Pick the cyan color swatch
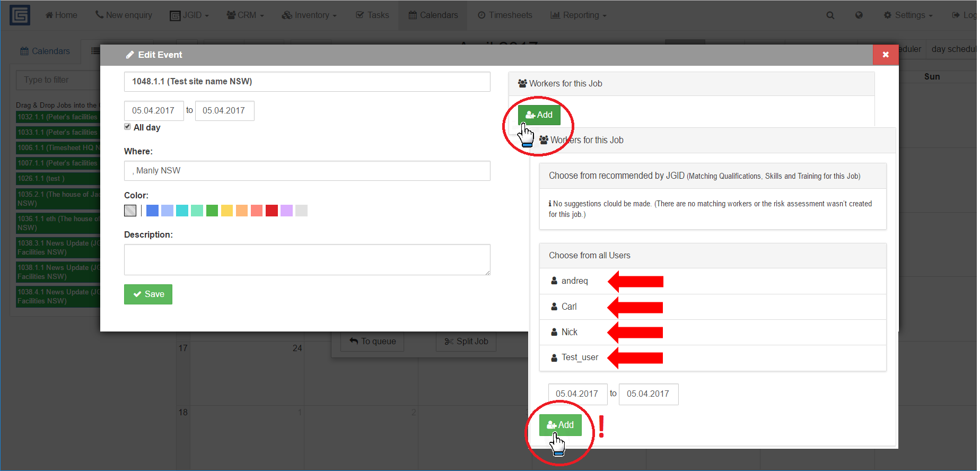980x471 pixels. pyautogui.click(x=182, y=211)
